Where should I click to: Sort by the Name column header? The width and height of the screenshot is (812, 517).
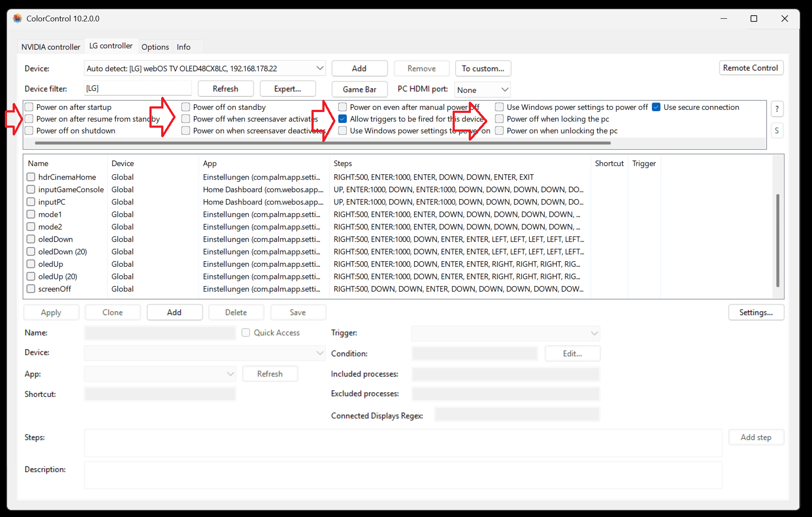(x=65, y=163)
